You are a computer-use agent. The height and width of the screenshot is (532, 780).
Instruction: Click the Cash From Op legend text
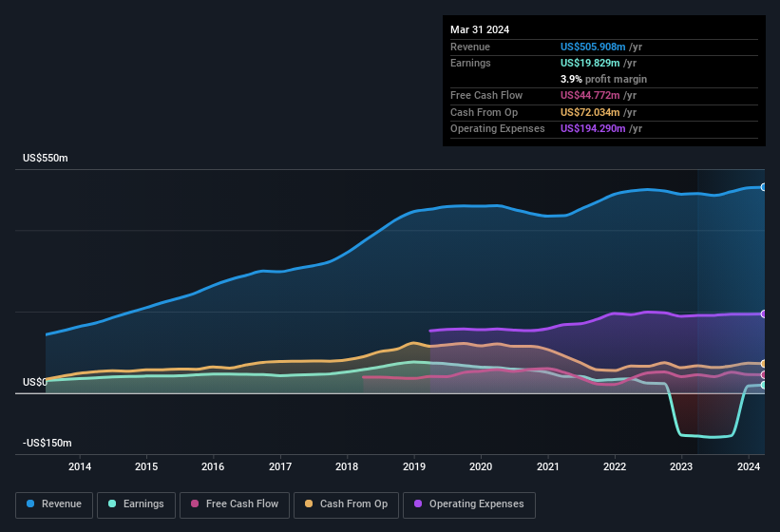(353, 503)
